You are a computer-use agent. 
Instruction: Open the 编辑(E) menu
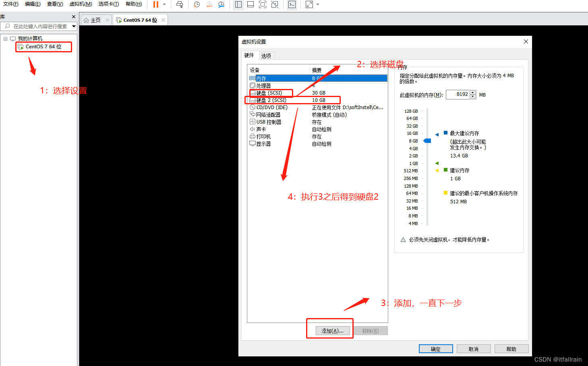33,4
